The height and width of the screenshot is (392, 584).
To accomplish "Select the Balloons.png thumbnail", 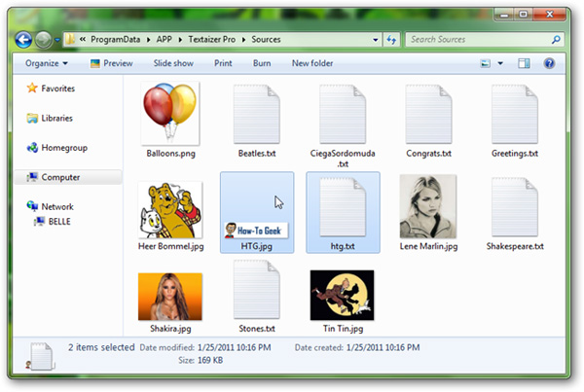I will click(x=170, y=121).
